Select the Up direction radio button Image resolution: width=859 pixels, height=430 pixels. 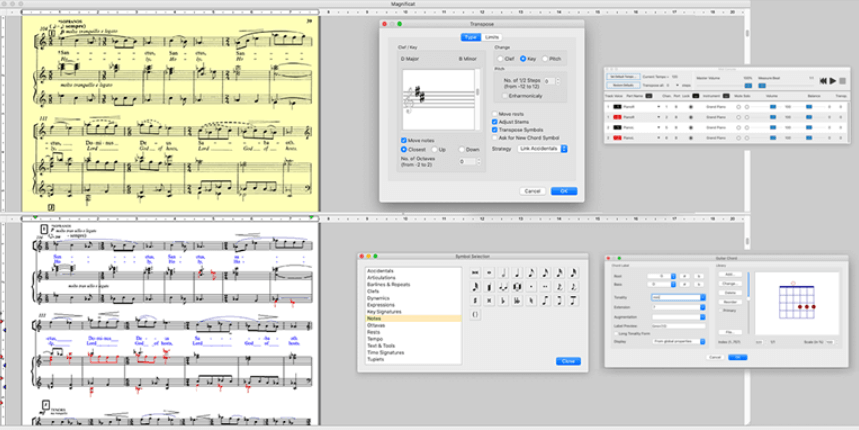(434, 149)
